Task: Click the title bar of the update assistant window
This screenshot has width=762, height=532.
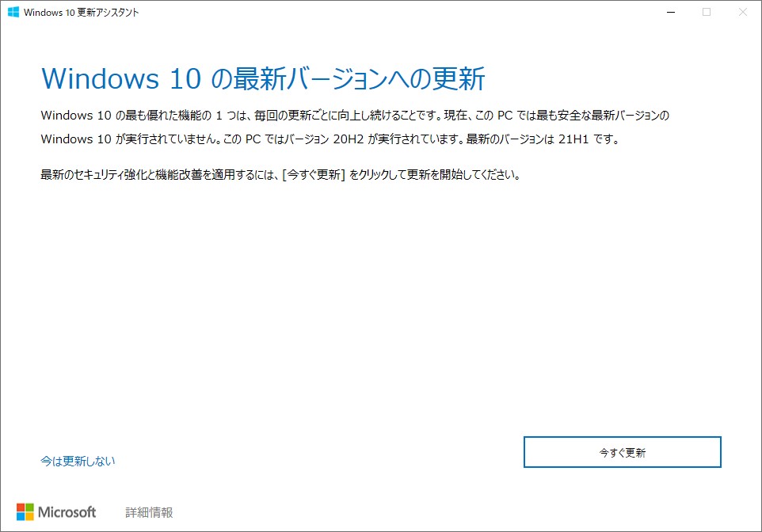Action: pos(356,12)
